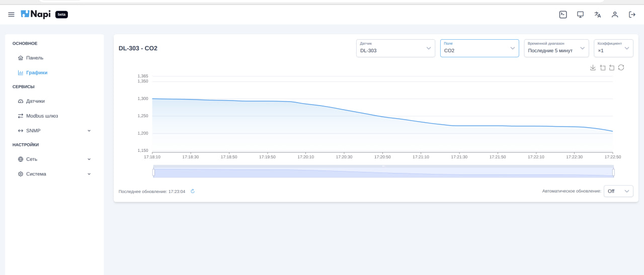Open the Коэффициент ×1 dropdown
Screen dimensions: 644x275
tap(613, 48)
